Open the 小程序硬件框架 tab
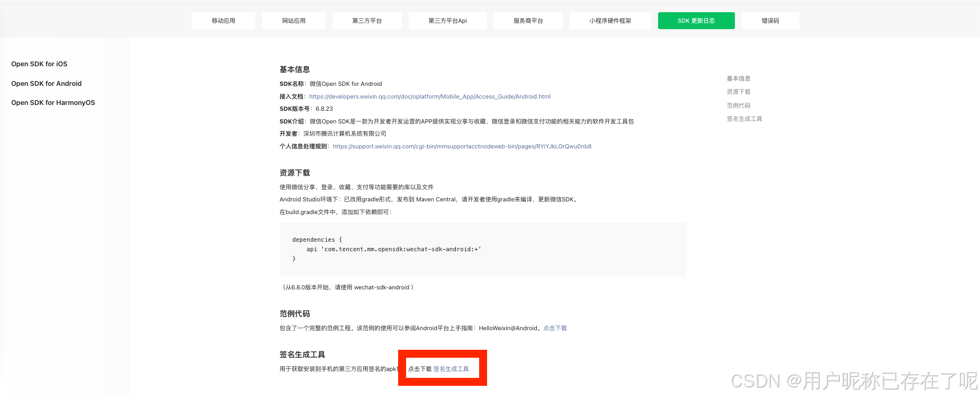 pyautogui.click(x=610, y=21)
